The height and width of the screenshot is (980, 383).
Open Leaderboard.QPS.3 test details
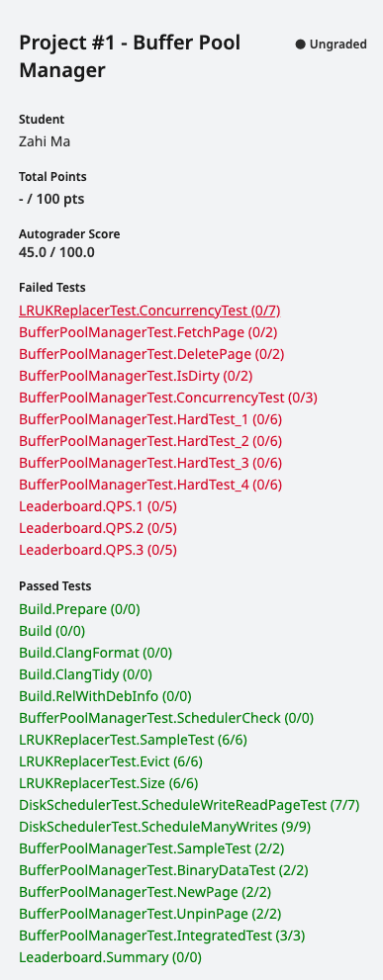point(98,550)
